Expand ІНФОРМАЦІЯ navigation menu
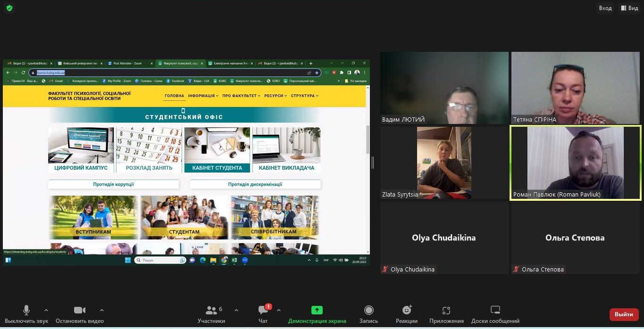The image size is (644, 329). 203,96
